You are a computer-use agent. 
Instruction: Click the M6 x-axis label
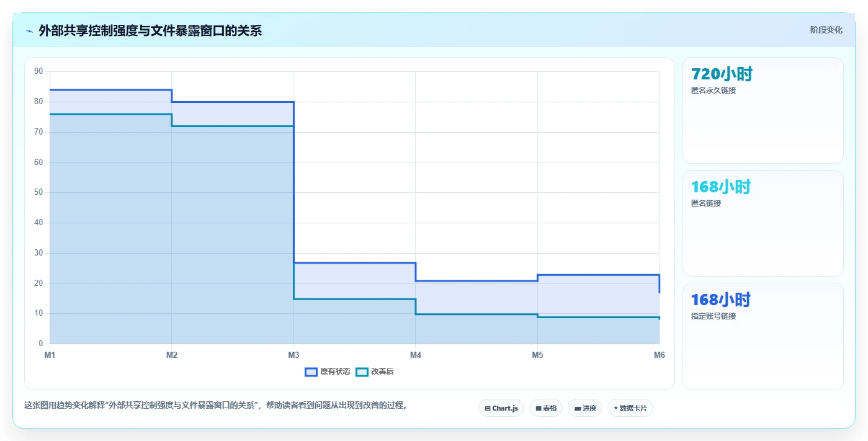tap(660, 355)
